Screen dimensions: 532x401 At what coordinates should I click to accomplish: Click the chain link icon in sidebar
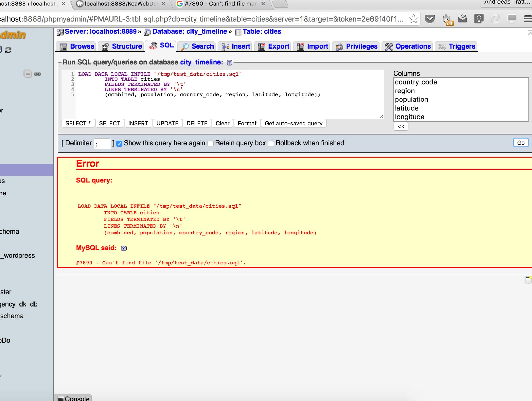pos(37,74)
